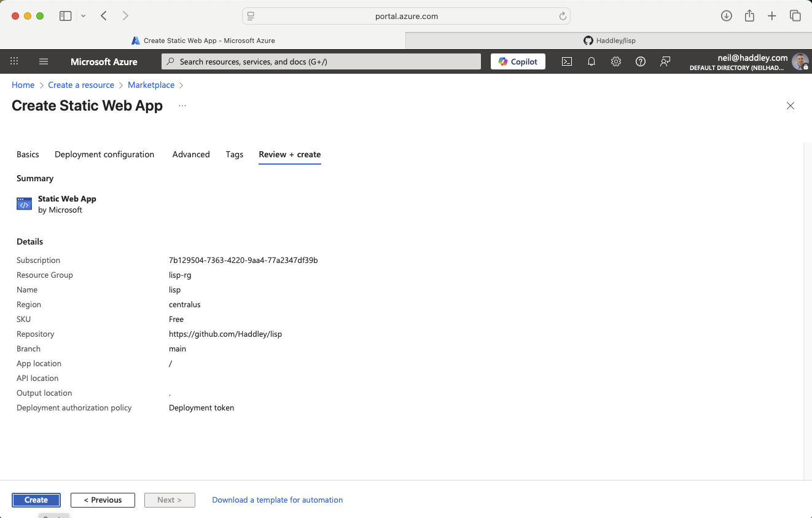Open the Azure feedback icon
The height and width of the screenshot is (518, 812).
[665, 61]
